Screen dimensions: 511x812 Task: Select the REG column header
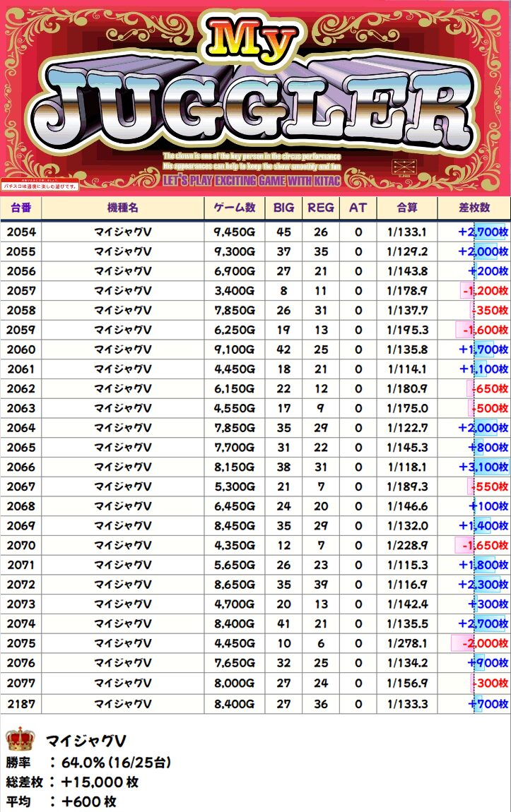321,208
